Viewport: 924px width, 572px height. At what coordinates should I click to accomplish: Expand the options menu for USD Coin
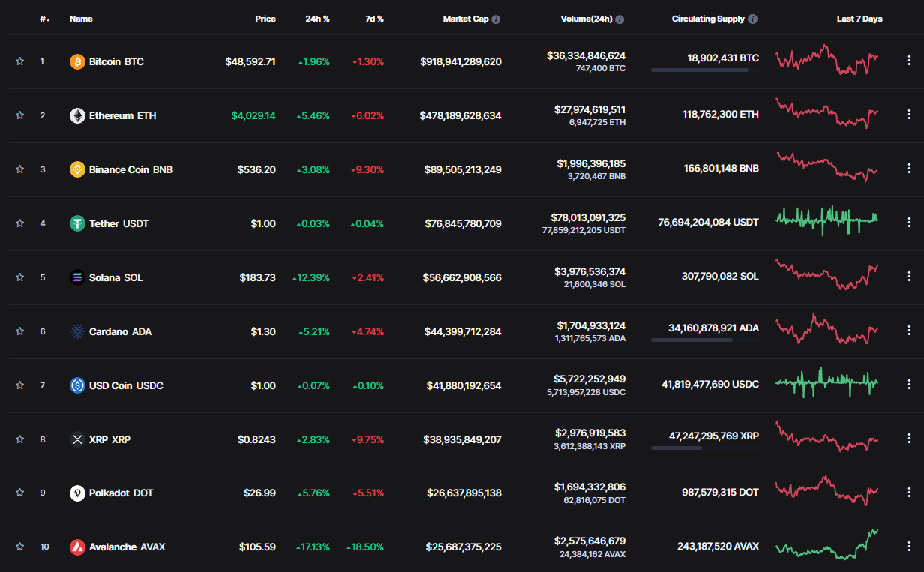[x=909, y=385]
